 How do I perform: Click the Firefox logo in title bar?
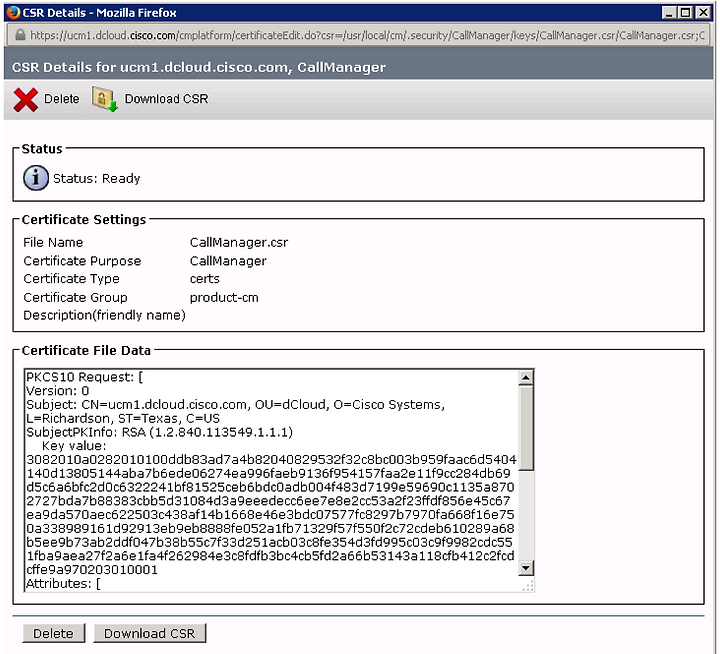13,12
